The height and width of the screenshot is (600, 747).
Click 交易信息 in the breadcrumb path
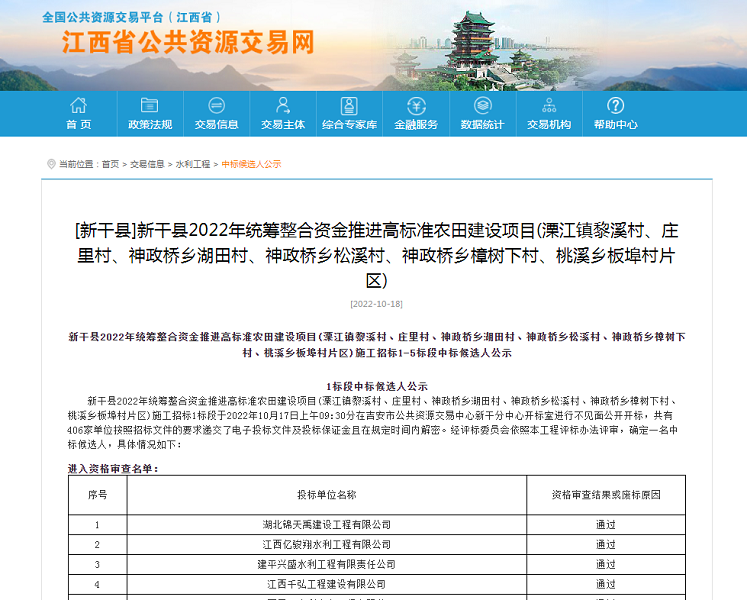pos(147,164)
